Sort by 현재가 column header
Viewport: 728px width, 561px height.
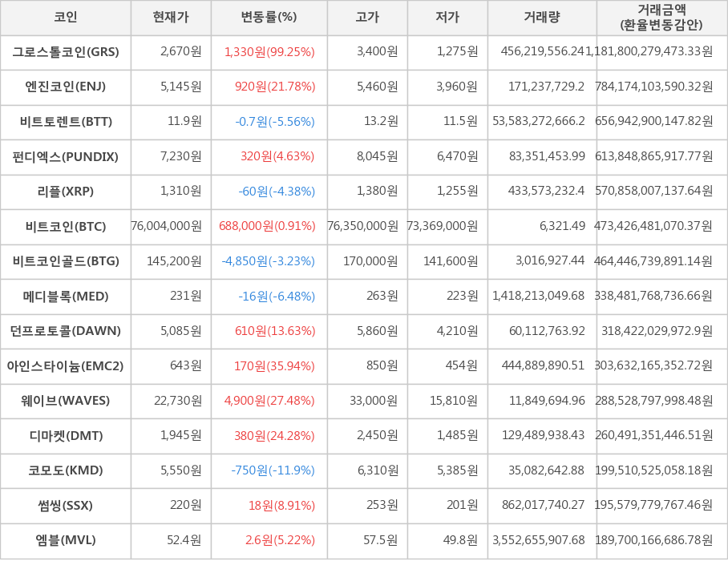[171, 17]
